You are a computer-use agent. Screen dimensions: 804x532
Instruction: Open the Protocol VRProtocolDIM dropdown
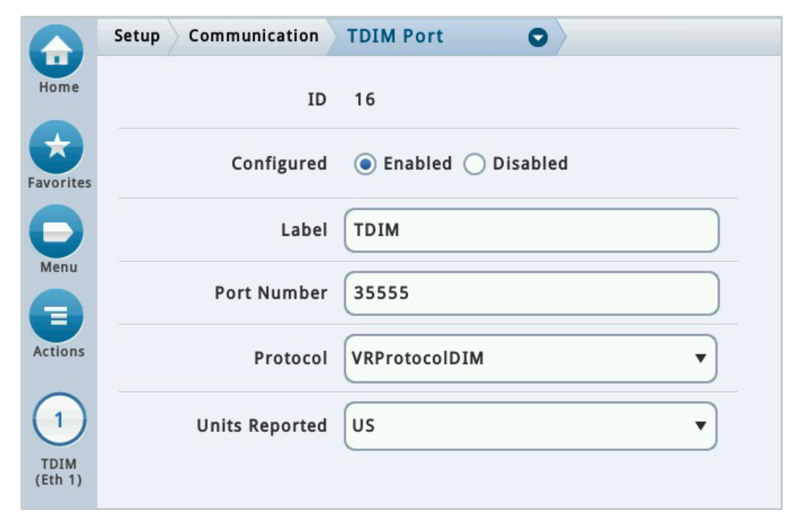tap(531, 359)
